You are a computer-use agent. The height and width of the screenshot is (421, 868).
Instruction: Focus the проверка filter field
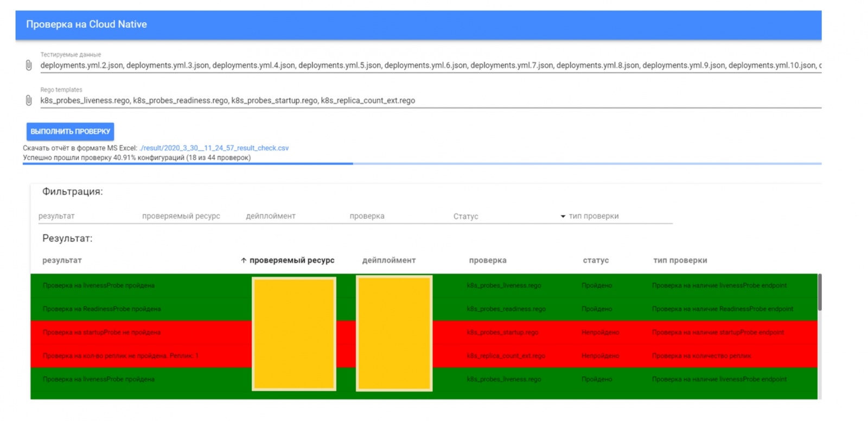click(x=398, y=216)
